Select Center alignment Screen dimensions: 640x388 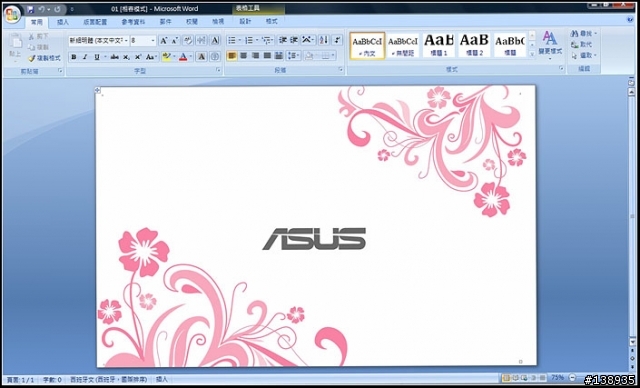click(244, 56)
